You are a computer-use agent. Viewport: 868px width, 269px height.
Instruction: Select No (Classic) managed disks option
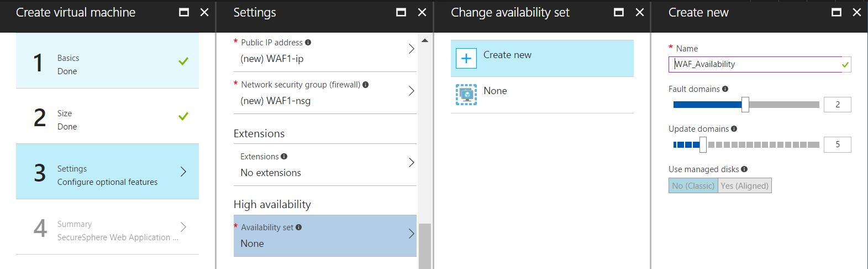693,185
